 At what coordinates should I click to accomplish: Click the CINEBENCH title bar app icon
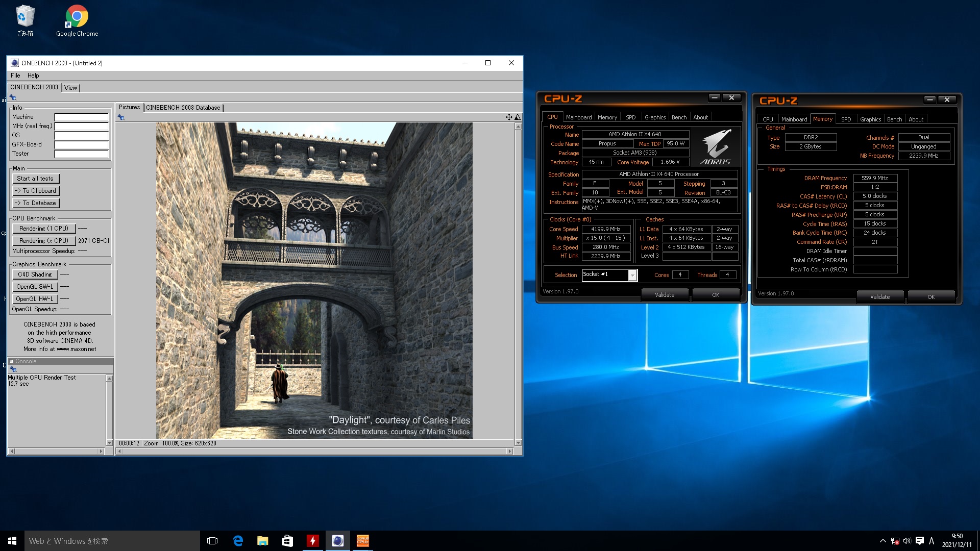pyautogui.click(x=15, y=63)
